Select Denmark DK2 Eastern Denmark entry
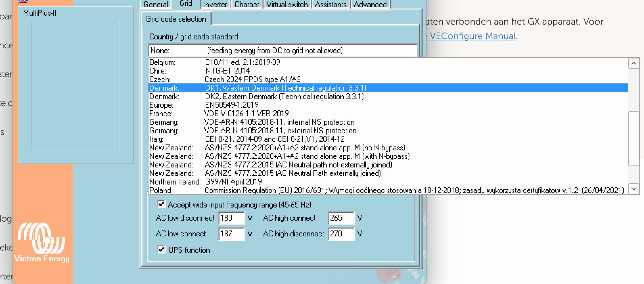 point(388,97)
